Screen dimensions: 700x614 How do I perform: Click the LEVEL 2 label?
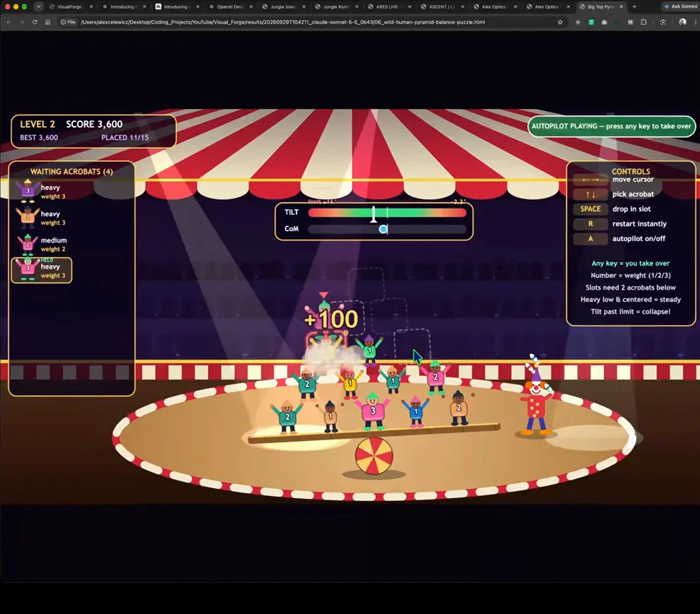coord(38,124)
